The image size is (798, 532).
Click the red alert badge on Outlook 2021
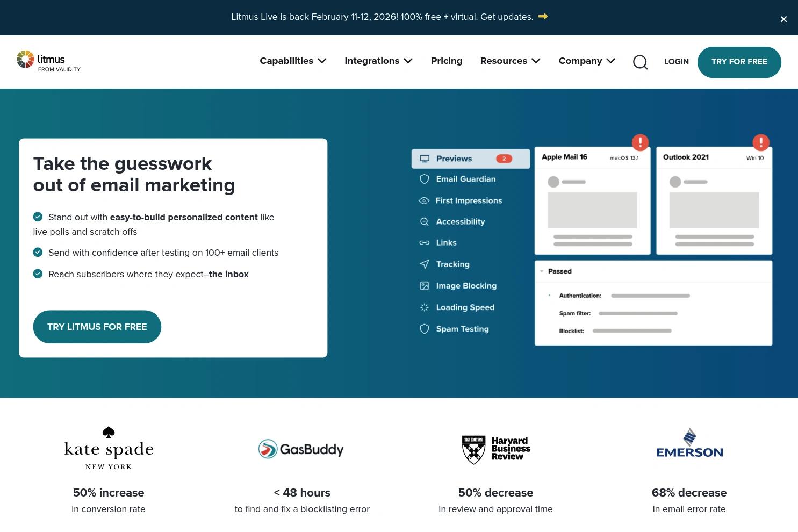tap(761, 142)
